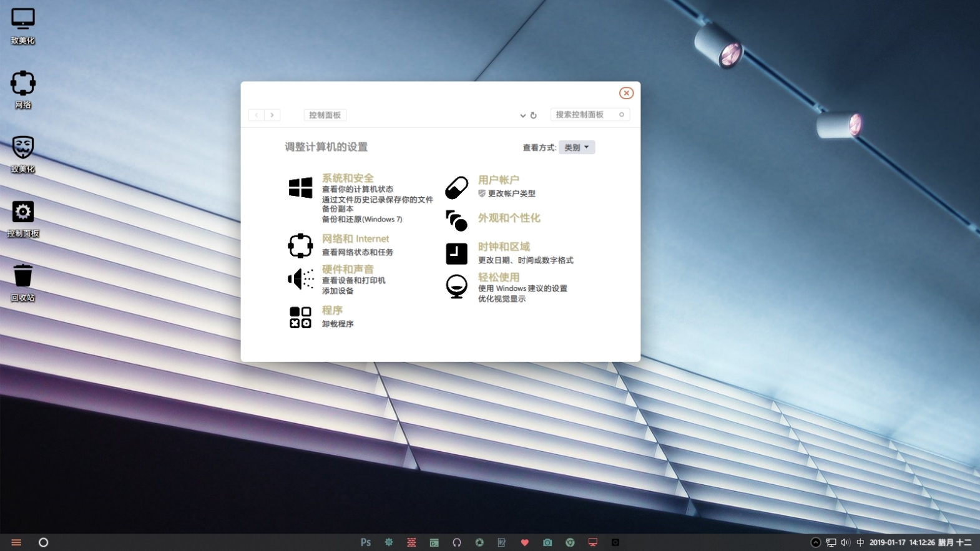This screenshot has height=551, width=980.
Task: Launch Photoshop from the taskbar
Action: point(366,542)
